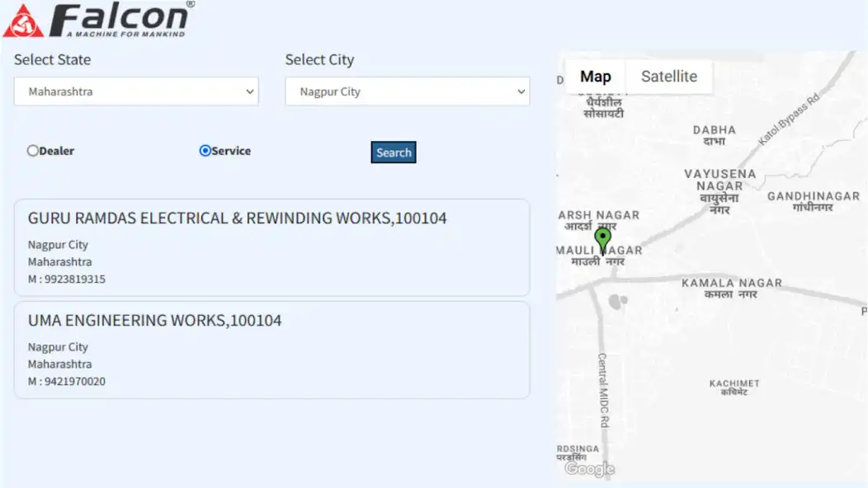Click the Falcon logo icon

[x=22, y=21]
